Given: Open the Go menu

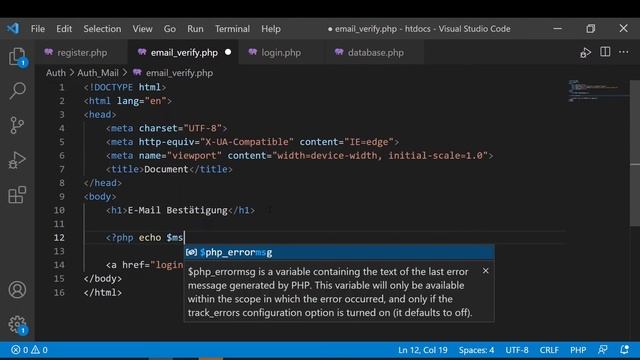Looking at the screenshot, I should coord(170,29).
